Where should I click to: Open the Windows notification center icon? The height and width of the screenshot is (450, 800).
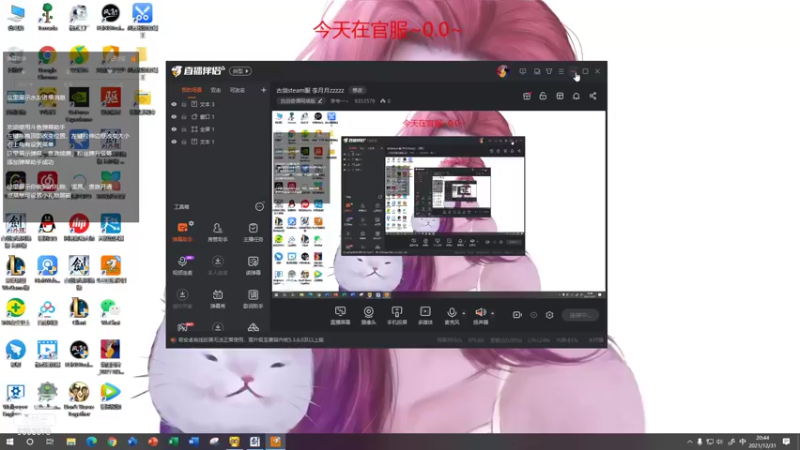click(x=787, y=442)
